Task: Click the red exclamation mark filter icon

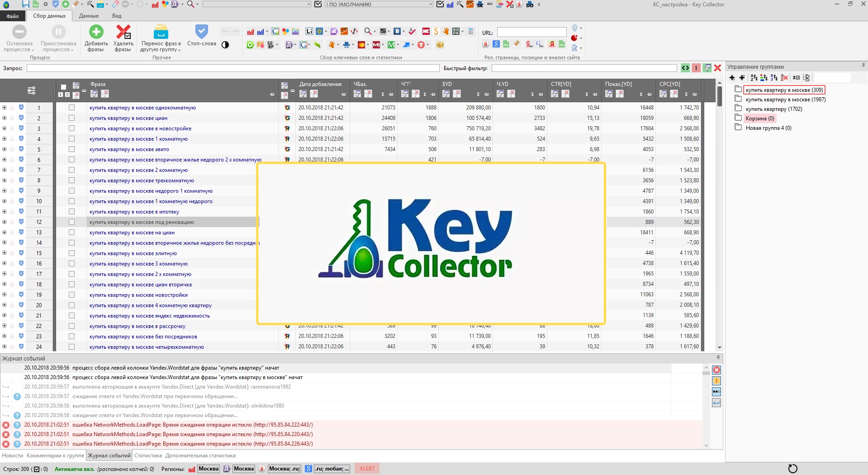Action: [x=696, y=68]
